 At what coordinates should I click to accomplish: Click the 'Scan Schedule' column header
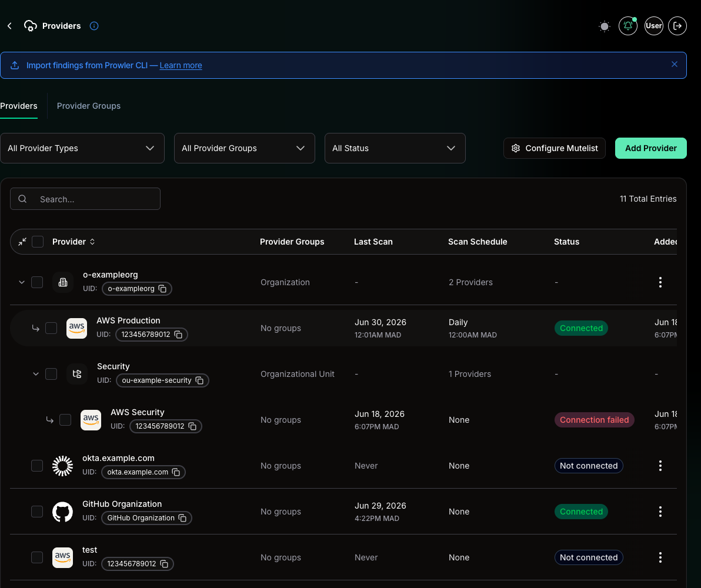478,242
